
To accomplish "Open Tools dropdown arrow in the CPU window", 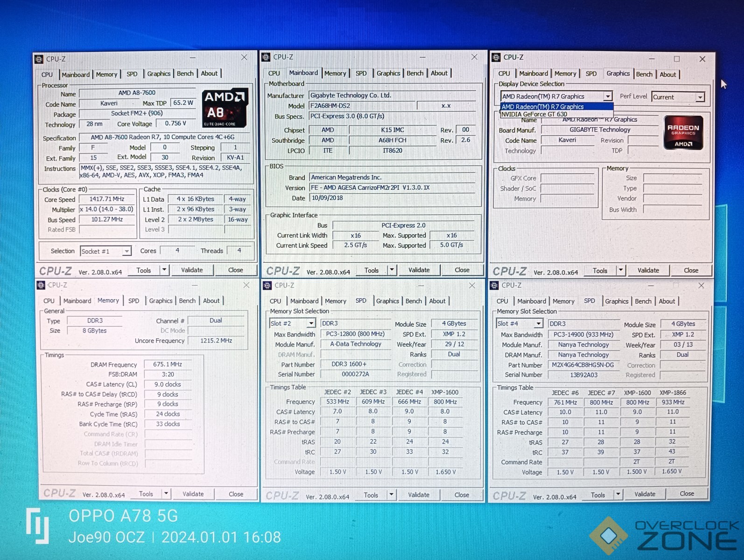I will [164, 270].
